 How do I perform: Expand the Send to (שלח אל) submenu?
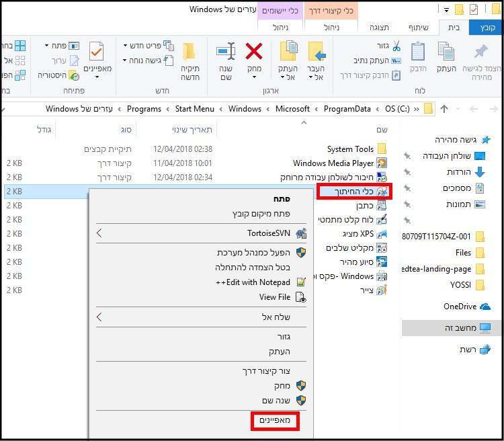click(99, 317)
